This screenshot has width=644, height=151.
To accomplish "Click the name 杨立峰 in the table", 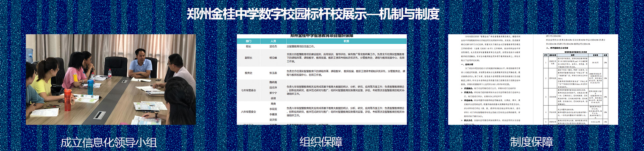I will coord(273,58).
